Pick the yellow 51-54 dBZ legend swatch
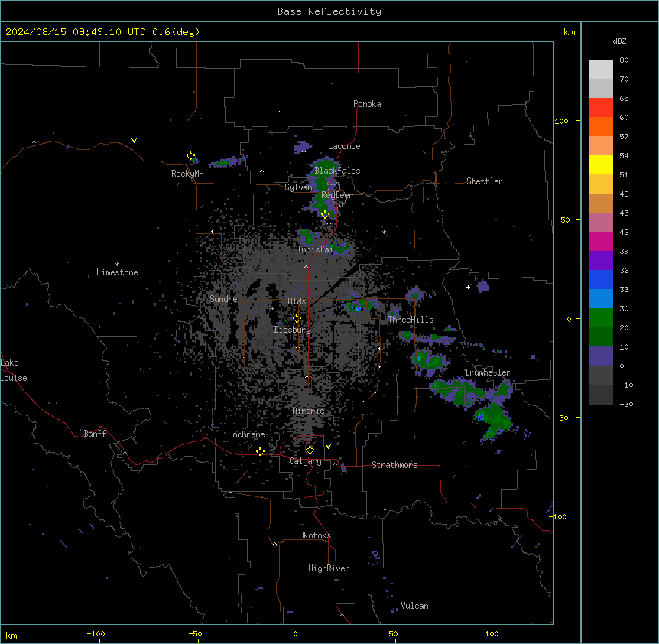 601,164
